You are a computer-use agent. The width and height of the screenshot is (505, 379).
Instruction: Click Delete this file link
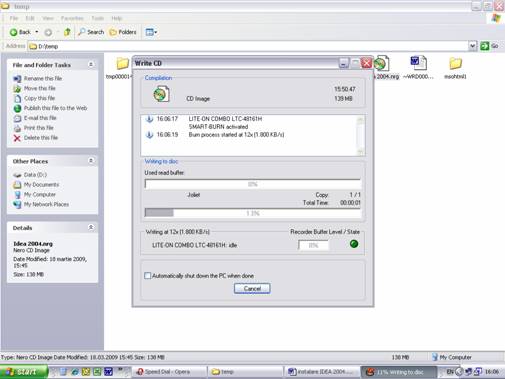pyautogui.click(x=41, y=138)
